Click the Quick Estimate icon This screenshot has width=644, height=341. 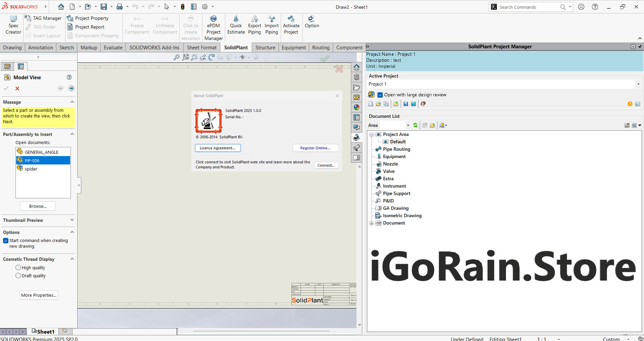coord(236,25)
